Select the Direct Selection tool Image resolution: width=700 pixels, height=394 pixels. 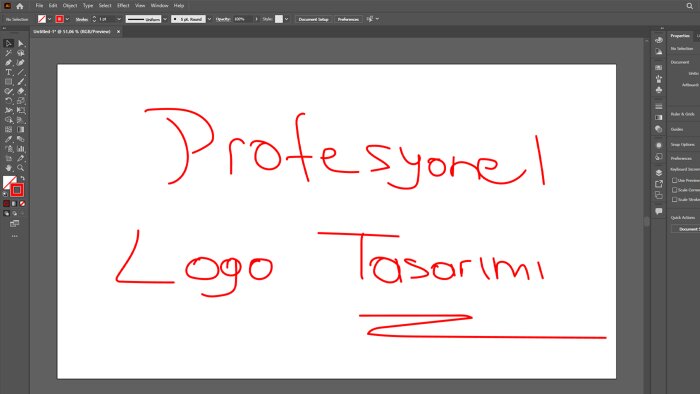pyautogui.click(x=21, y=43)
